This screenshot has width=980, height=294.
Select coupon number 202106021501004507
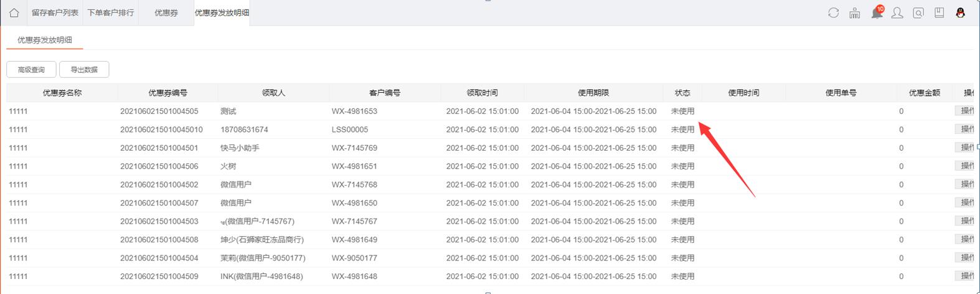pos(159,203)
